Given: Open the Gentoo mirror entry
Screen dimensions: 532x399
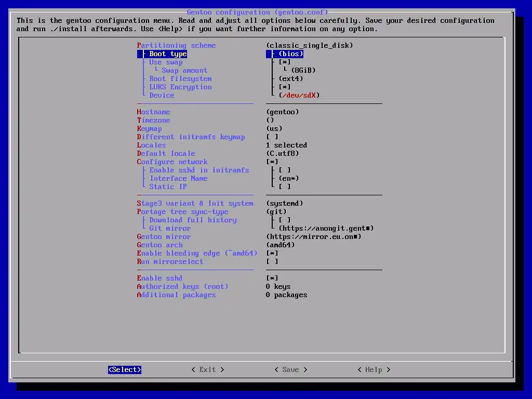Looking at the screenshot, I should [164, 236].
